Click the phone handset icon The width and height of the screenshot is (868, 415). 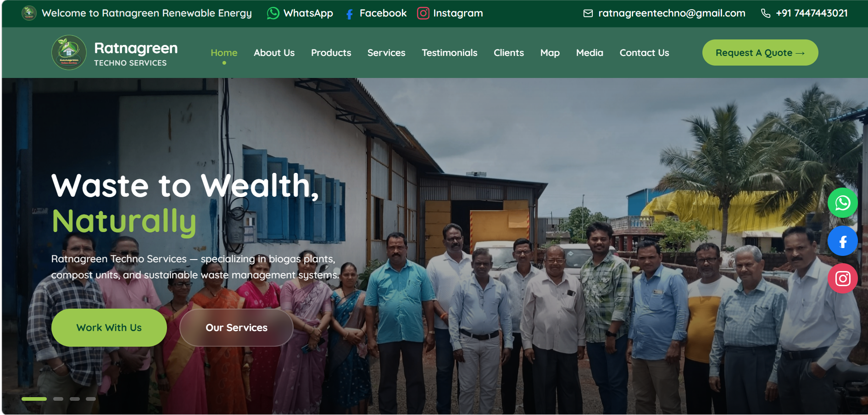[x=765, y=13]
